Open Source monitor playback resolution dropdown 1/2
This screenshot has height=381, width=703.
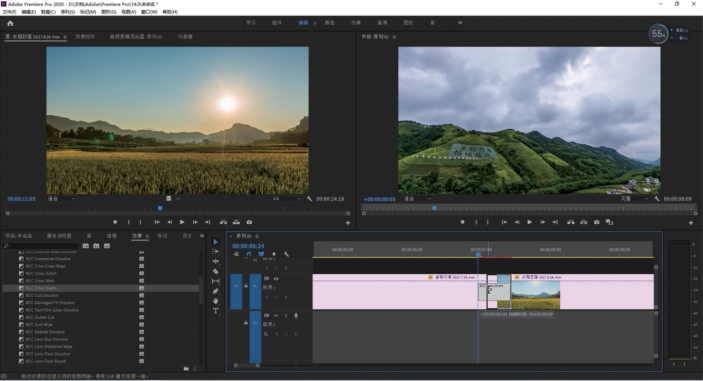[x=286, y=199]
